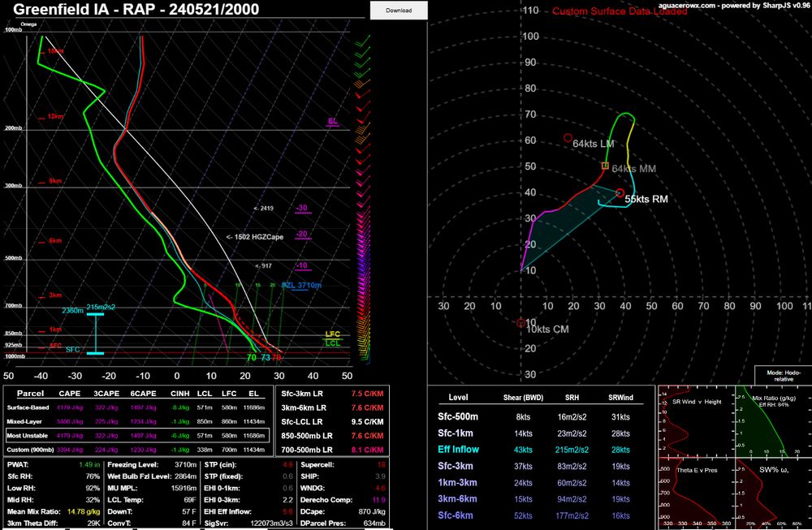Click the DCape 870 J/kg value
Image resolution: width=812 pixels, height=530 pixels.
coord(372,511)
